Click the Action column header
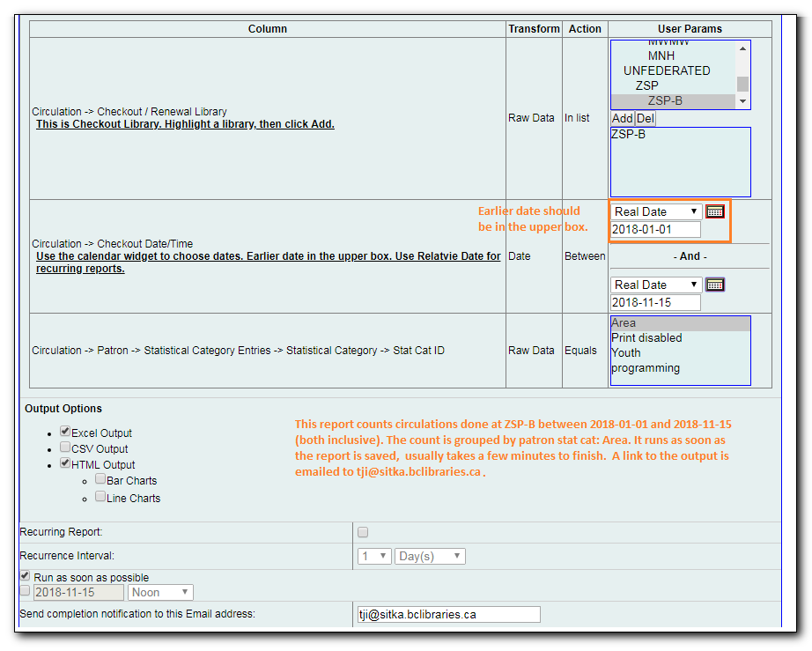Image resolution: width=812 pixels, height=651 pixels. click(585, 29)
